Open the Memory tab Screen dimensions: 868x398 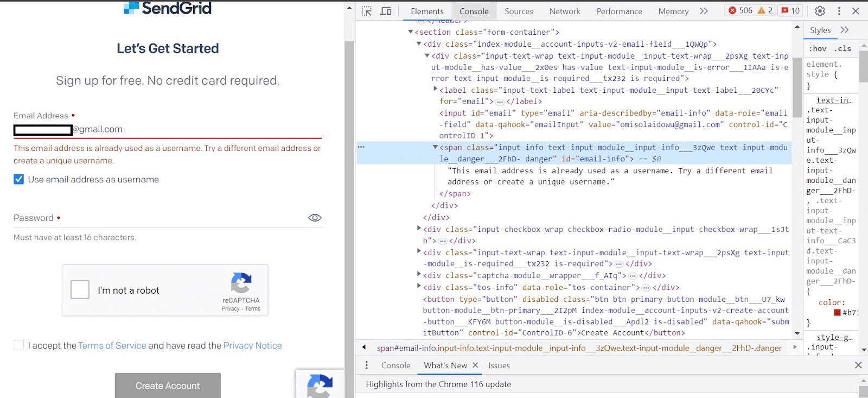(673, 11)
